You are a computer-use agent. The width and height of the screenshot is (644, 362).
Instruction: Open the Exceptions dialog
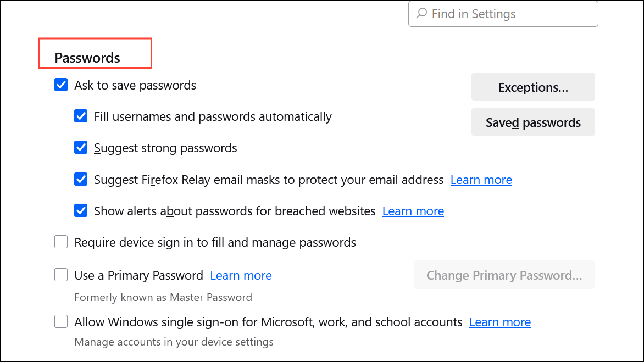tap(533, 87)
